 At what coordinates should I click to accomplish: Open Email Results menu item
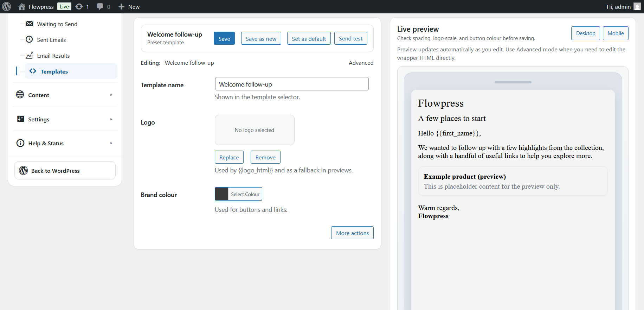click(x=53, y=56)
